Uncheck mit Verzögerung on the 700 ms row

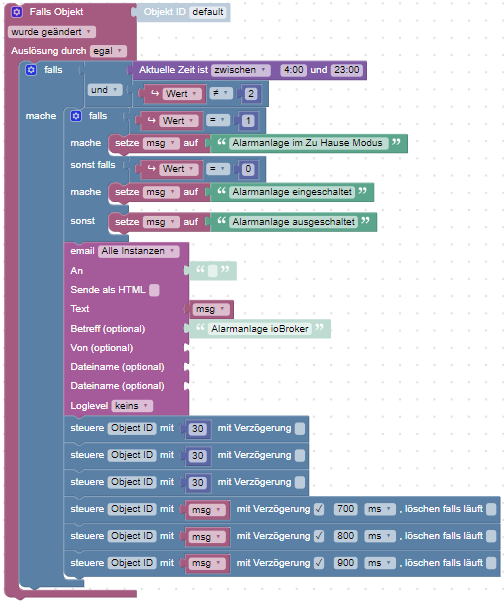pyautogui.click(x=319, y=509)
